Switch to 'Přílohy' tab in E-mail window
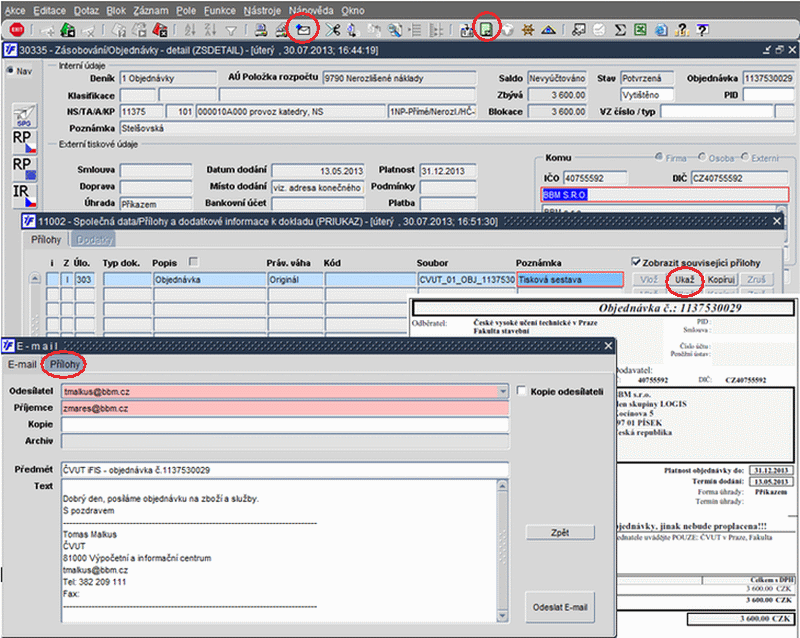The width and height of the screenshot is (800, 638). tap(65, 365)
